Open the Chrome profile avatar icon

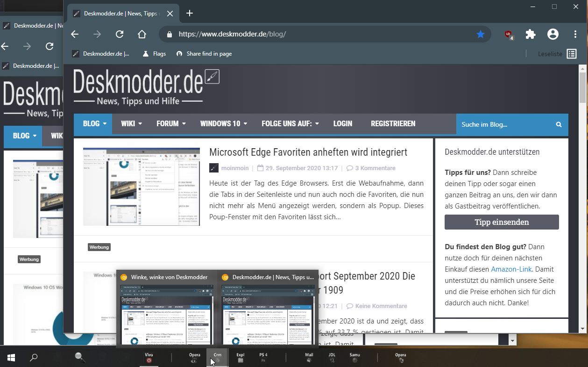(553, 34)
